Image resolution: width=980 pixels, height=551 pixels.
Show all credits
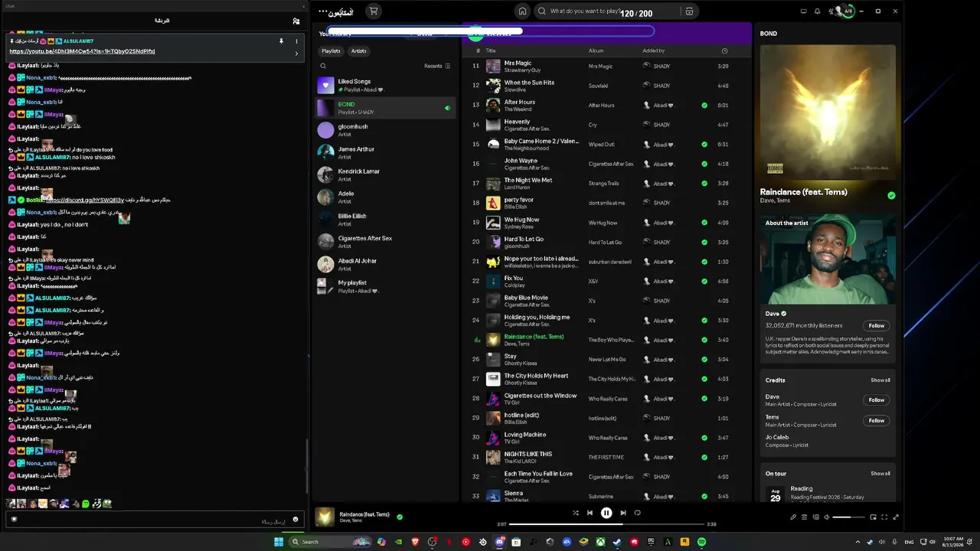(880, 380)
